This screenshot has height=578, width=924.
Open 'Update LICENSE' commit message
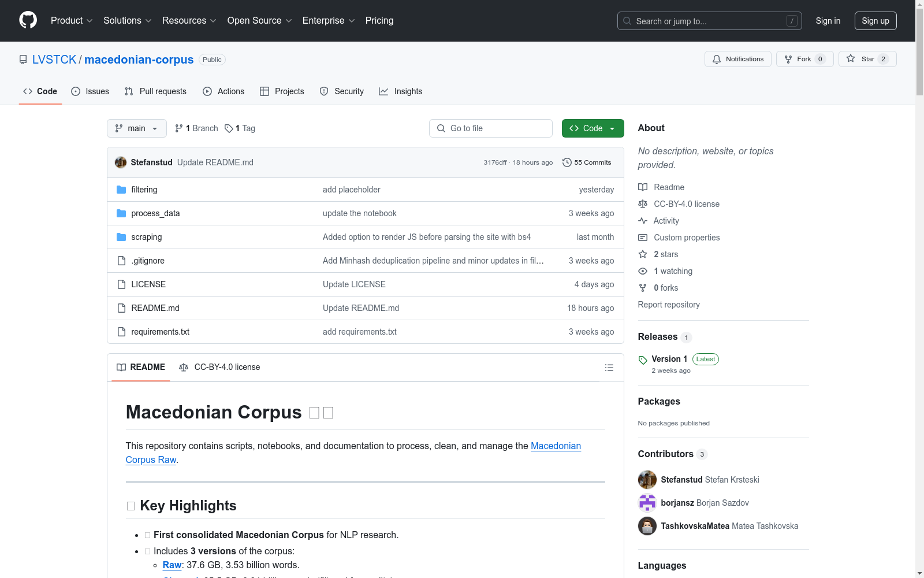point(354,284)
